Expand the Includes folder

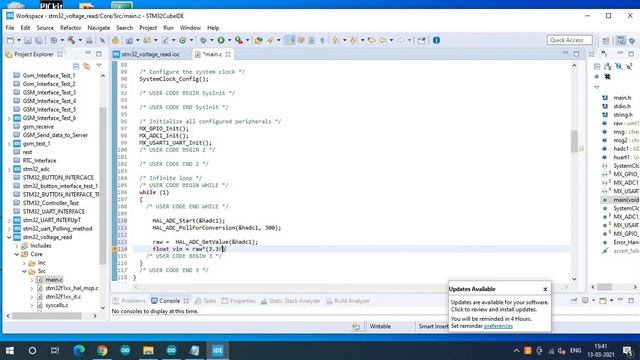point(17,246)
